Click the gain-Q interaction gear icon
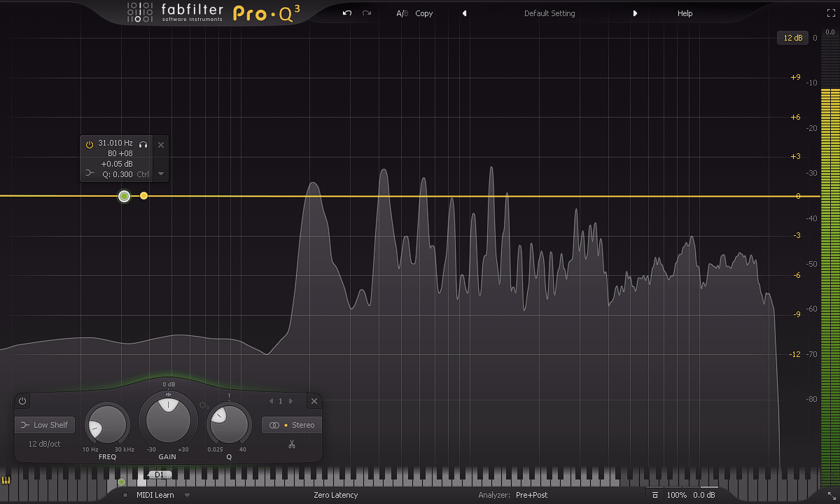This screenshot has height=504, width=840. [x=204, y=405]
